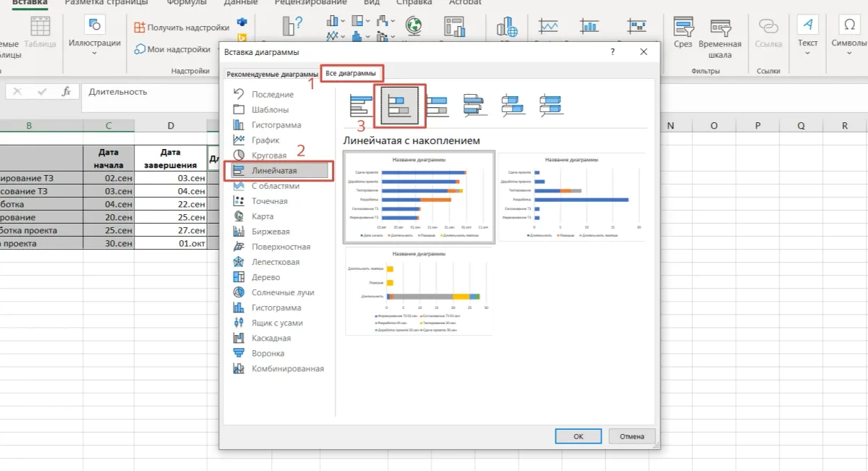This screenshot has width=868, height=471.
Task: Click the Срез slicer icon in ribbon
Action: (x=683, y=34)
